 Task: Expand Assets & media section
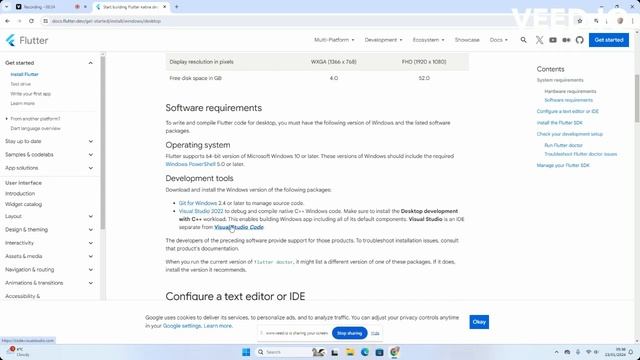coord(91,256)
